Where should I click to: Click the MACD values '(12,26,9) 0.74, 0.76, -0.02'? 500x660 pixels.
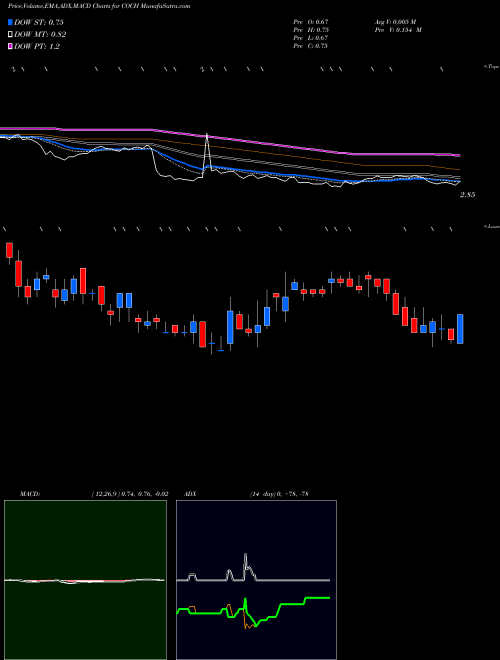click(130, 494)
